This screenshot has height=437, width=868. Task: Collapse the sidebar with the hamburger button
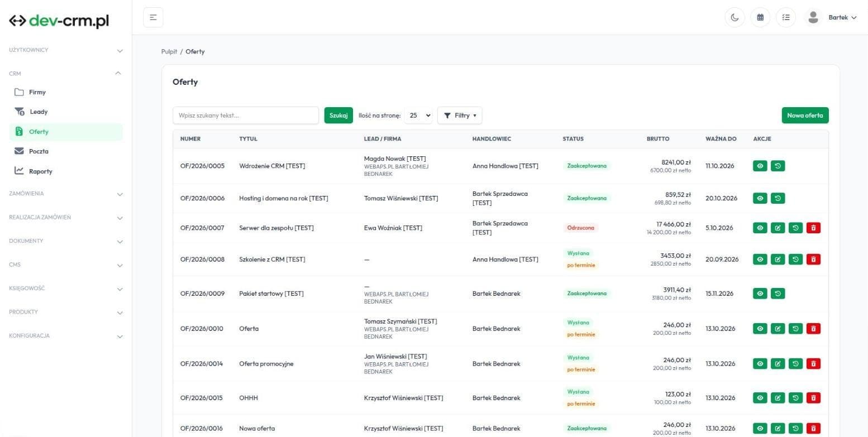[x=153, y=17]
